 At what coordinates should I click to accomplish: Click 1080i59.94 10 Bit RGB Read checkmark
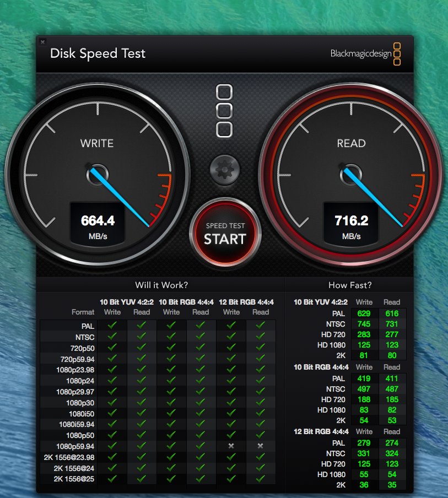200,424
